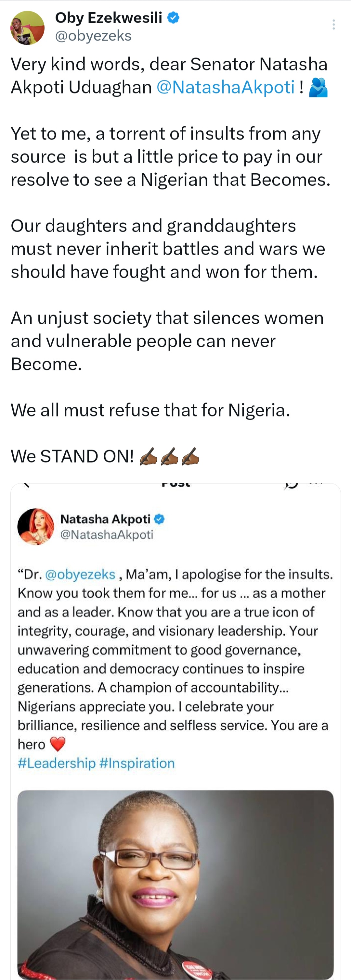Click the first writing hand emoji
The width and height of the screenshot is (351, 980).
148,456
